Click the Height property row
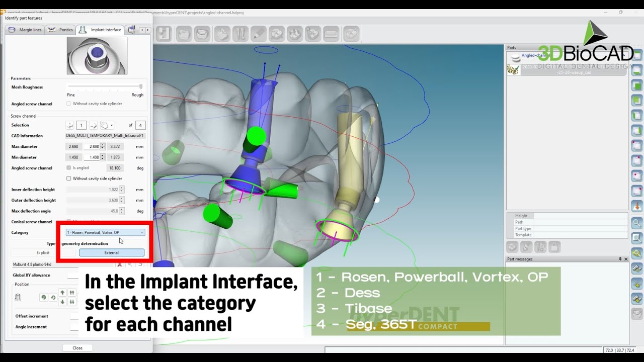This screenshot has width=644, height=362. [567, 216]
